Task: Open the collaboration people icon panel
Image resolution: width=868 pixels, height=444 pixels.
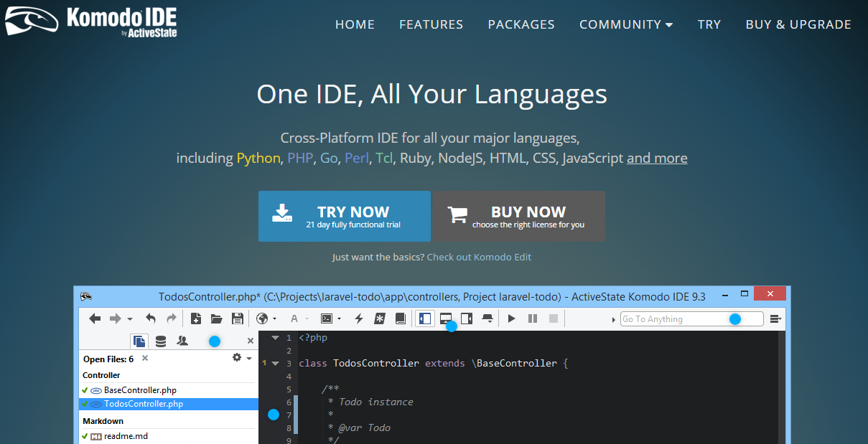Action: 182,341
